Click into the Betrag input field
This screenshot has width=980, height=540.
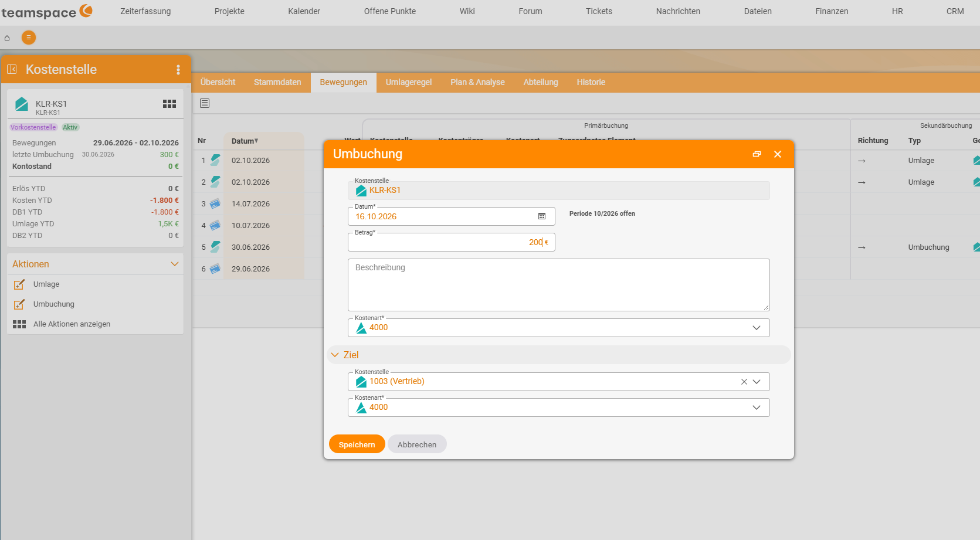coord(451,242)
